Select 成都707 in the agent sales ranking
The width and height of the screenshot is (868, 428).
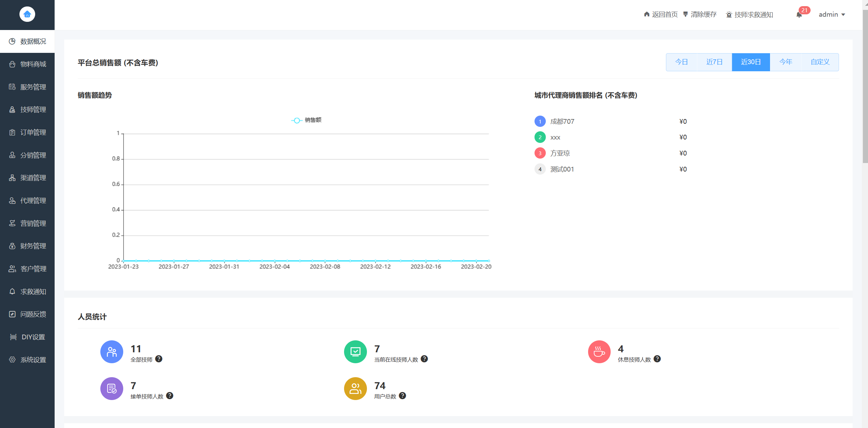563,121
